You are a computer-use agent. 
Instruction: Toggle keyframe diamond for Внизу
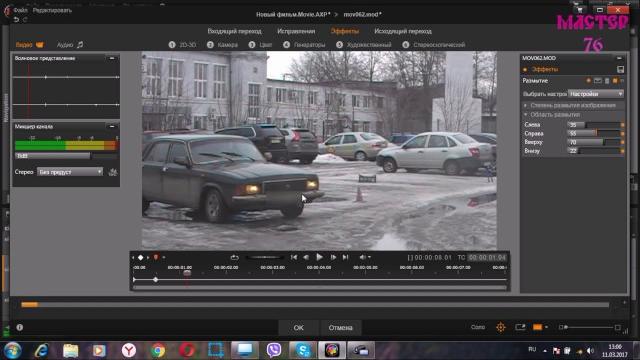[x=622, y=151]
